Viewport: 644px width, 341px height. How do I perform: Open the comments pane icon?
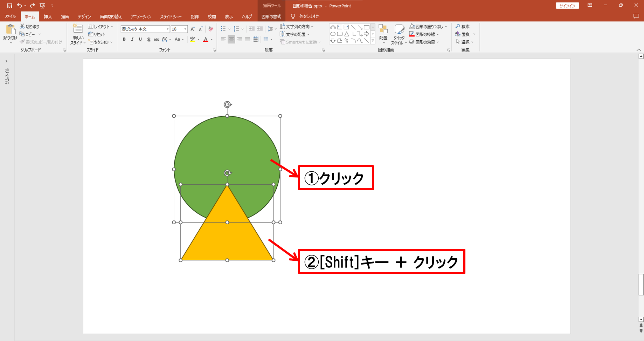pyautogui.click(x=636, y=16)
